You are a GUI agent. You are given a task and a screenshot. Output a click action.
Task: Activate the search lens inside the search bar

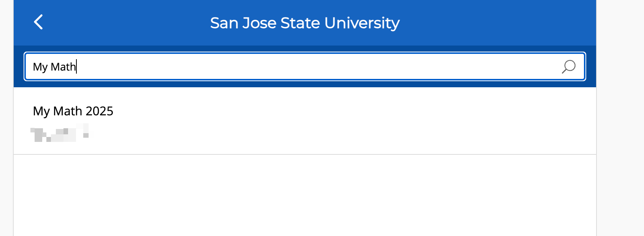click(x=568, y=67)
